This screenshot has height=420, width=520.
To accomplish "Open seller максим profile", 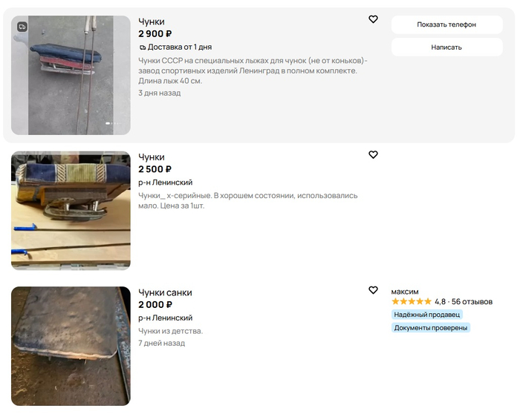I will [x=405, y=292].
